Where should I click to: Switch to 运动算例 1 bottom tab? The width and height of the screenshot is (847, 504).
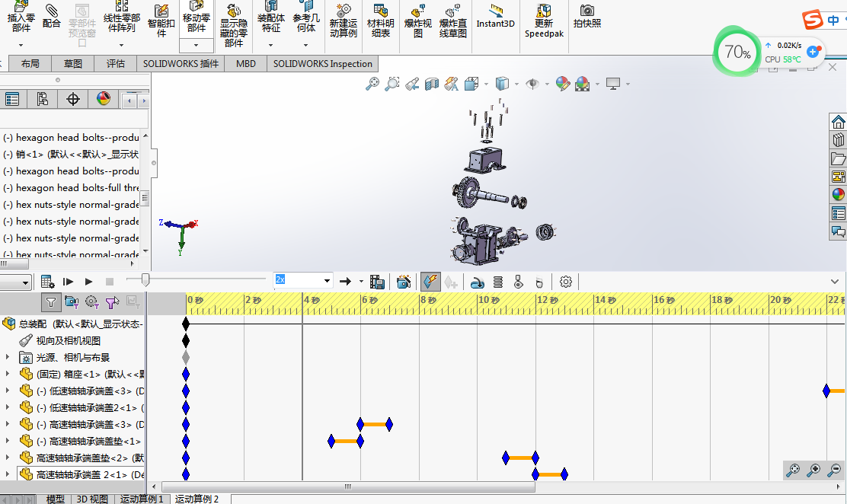[x=142, y=499]
